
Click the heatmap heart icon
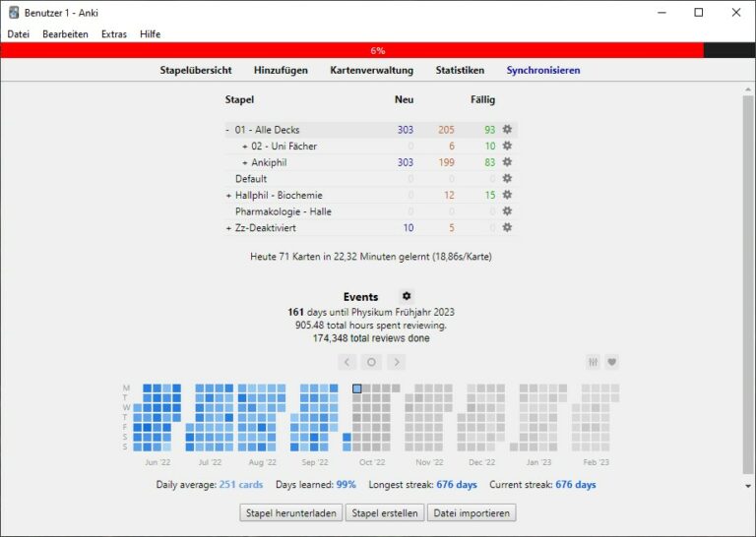612,362
